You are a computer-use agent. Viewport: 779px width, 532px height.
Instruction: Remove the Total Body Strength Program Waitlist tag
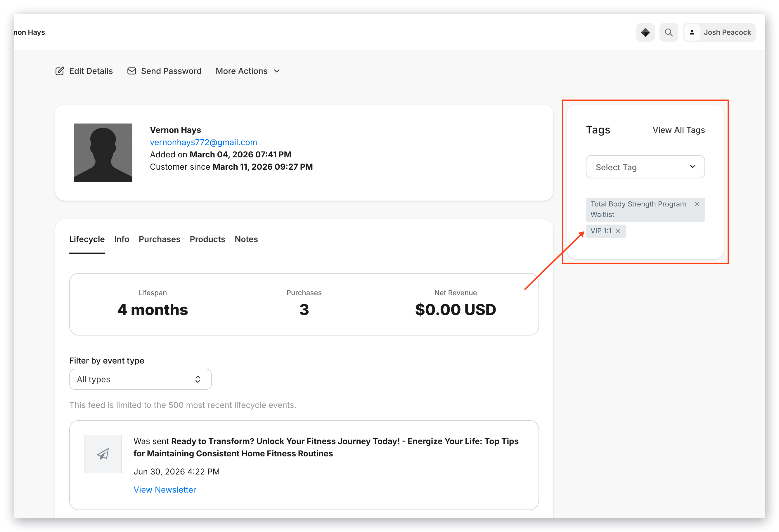(697, 204)
